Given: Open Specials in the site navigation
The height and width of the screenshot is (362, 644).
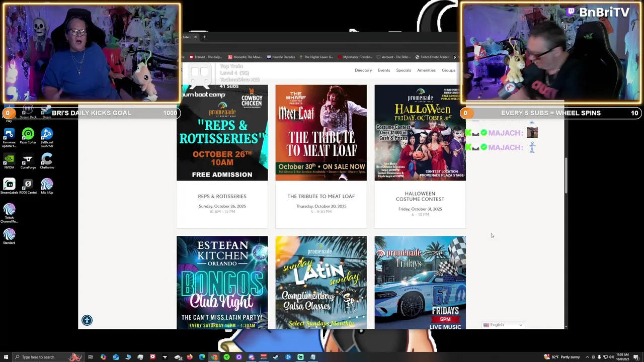Looking at the screenshot, I should (x=404, y=70).
